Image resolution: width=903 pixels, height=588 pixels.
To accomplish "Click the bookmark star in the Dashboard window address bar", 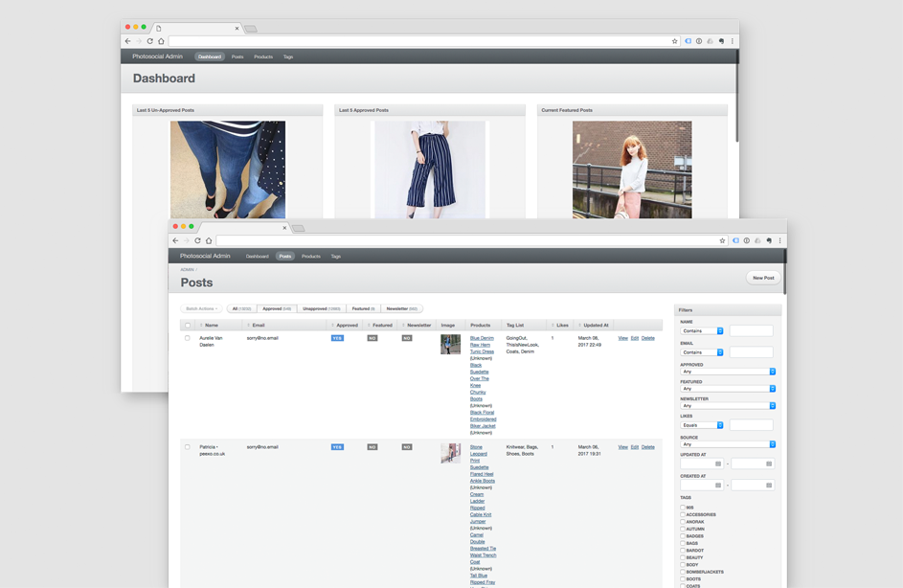I will (674, 41).
